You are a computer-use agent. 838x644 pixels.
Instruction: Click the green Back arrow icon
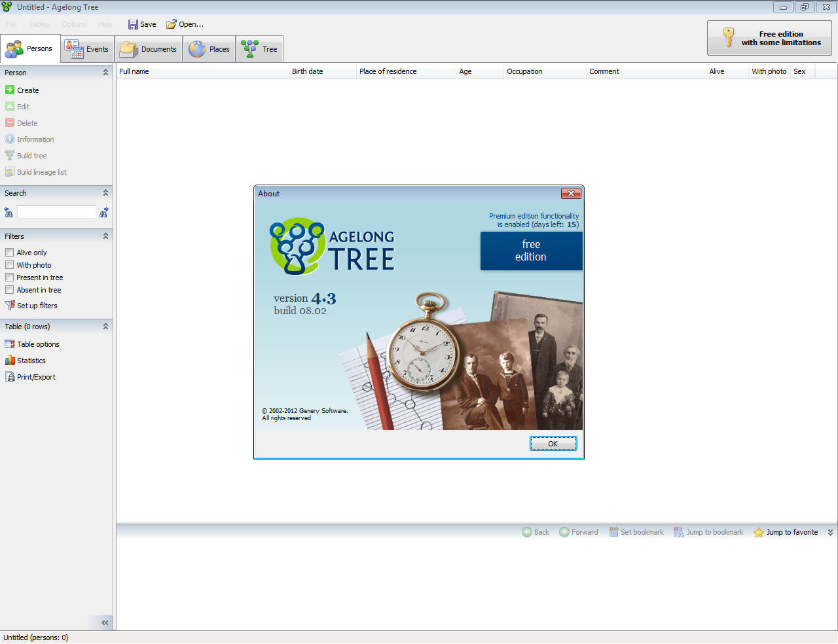tap(527, 532)
